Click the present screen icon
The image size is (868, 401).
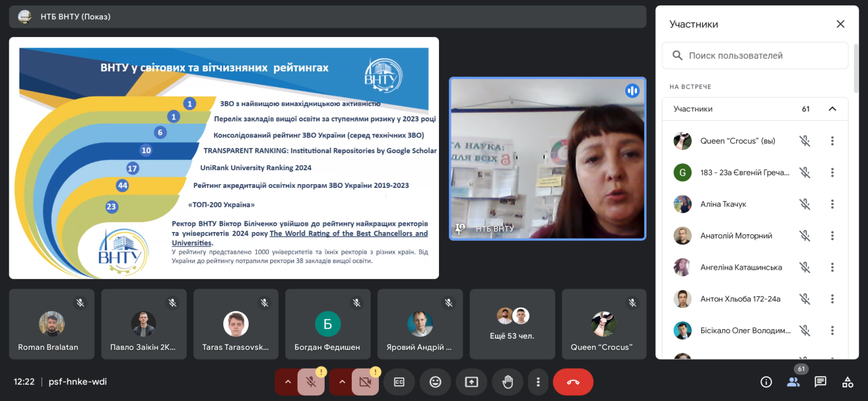tap(471, 382)
